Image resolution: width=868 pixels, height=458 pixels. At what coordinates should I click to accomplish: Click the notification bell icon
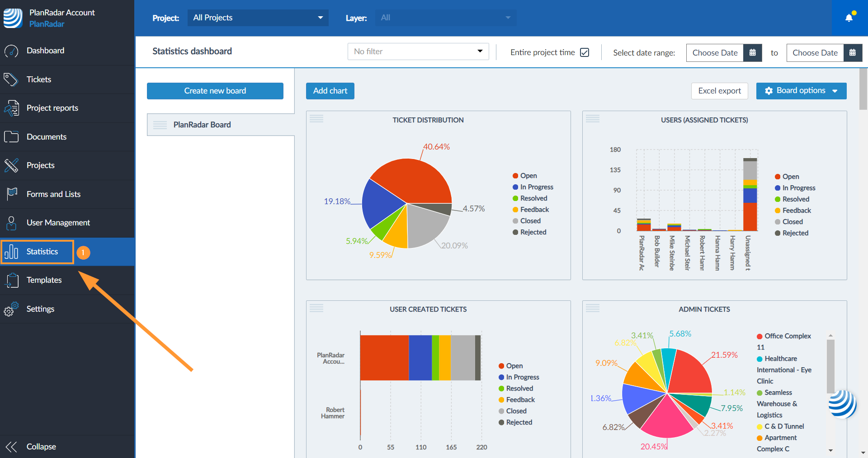[849, 16]
